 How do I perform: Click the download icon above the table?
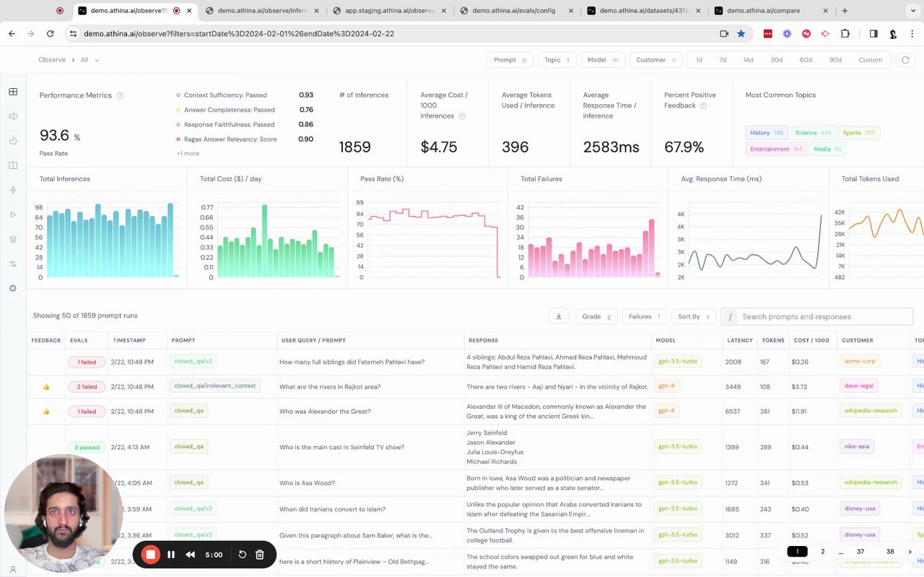pos(558,316)
